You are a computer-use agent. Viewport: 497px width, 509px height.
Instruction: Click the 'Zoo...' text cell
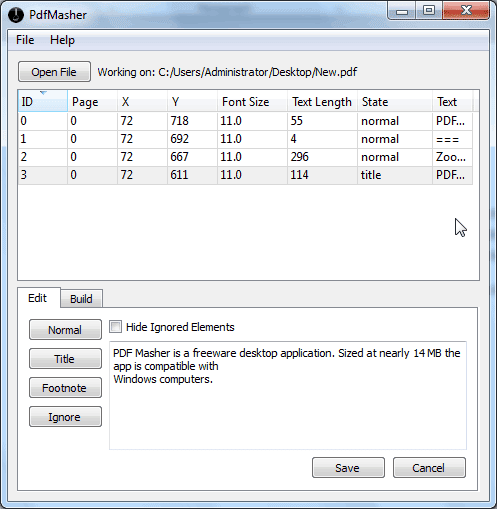(452, 157)
